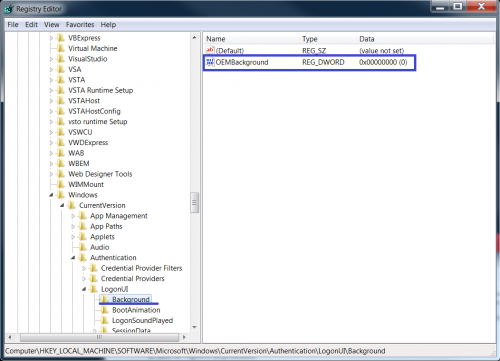The image size is (500, 361).
Task: Click the VWDExpress folder icon
Action: [61, 142]
